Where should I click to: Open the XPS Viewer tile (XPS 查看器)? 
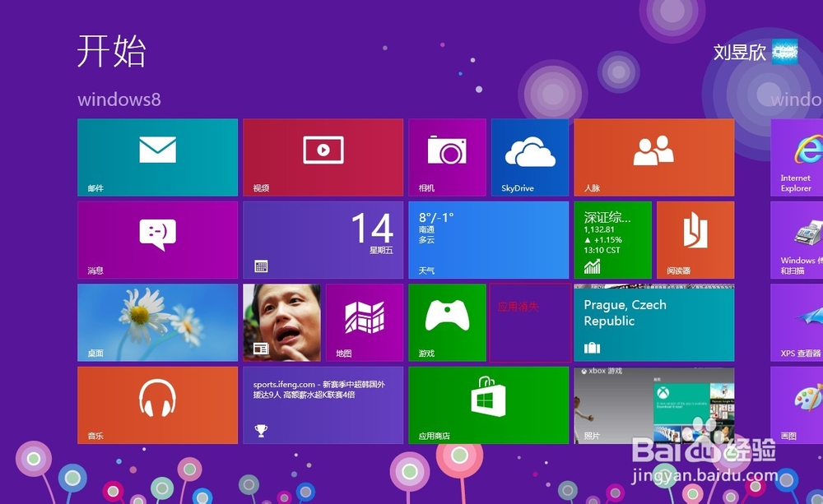click(x=797, y=322)
